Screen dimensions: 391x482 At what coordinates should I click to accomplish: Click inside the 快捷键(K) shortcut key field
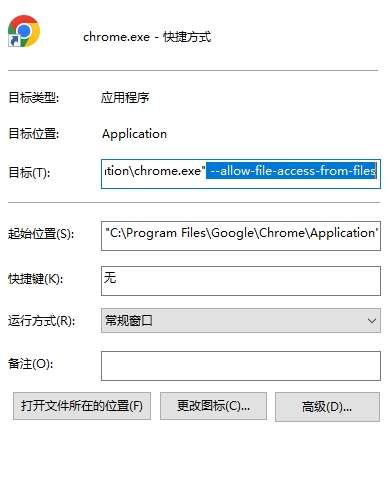point(241,281)
